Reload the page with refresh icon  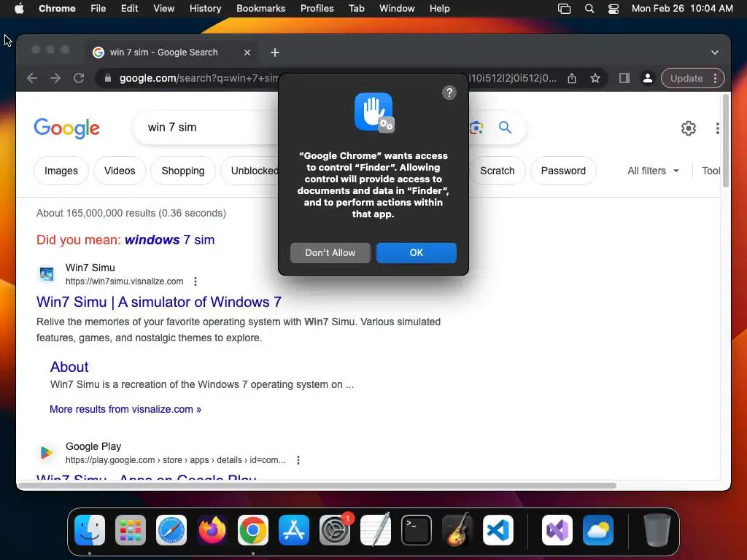click(x=79, y=78)
